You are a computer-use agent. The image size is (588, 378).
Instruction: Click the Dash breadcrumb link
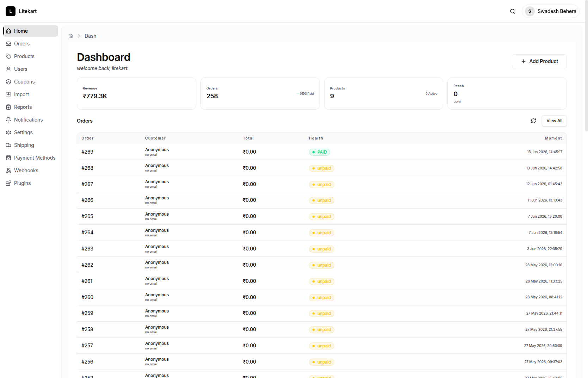pyautogui.click(x=91, y=36)
